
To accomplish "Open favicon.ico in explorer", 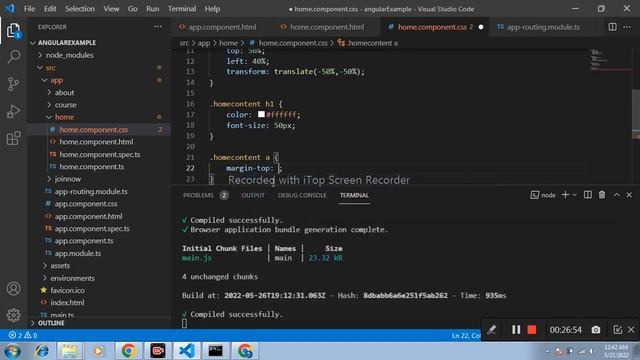I will click(67, 290).
